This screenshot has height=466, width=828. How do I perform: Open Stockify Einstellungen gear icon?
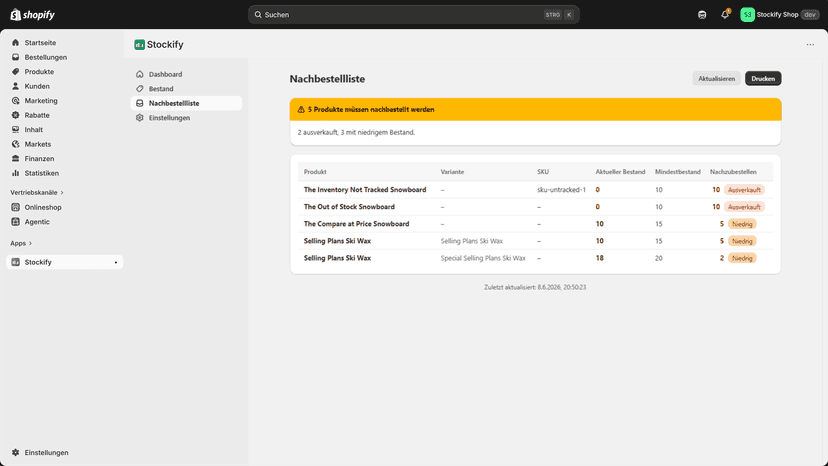139,118
